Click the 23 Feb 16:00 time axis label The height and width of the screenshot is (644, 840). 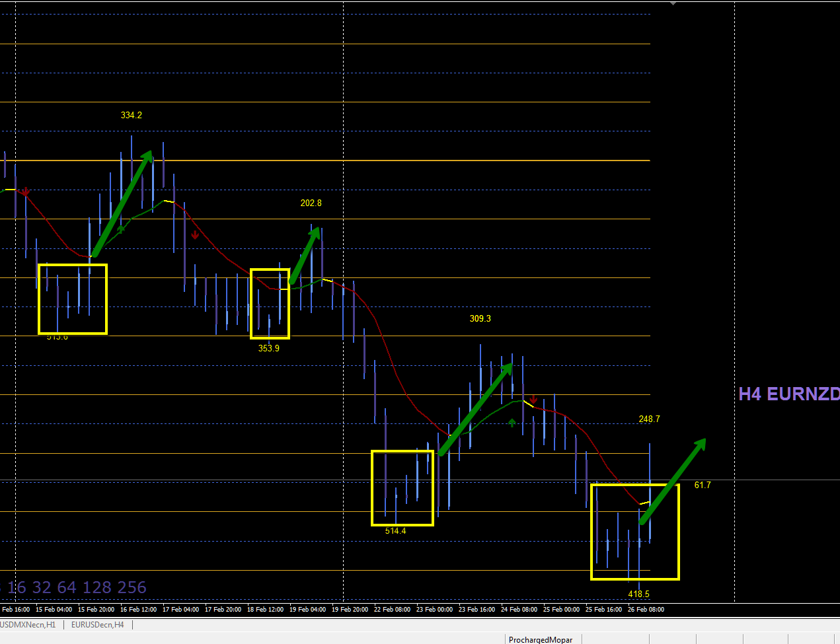click(477, 609)
